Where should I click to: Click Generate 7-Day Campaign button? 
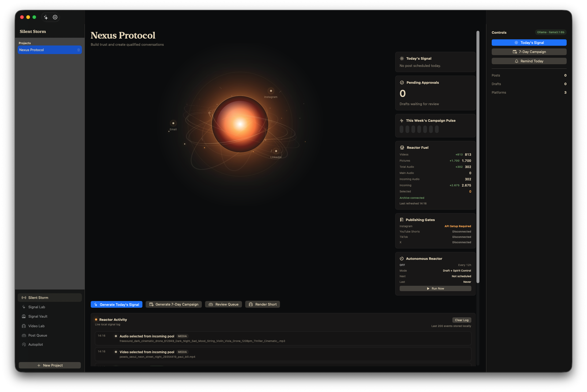174,305
